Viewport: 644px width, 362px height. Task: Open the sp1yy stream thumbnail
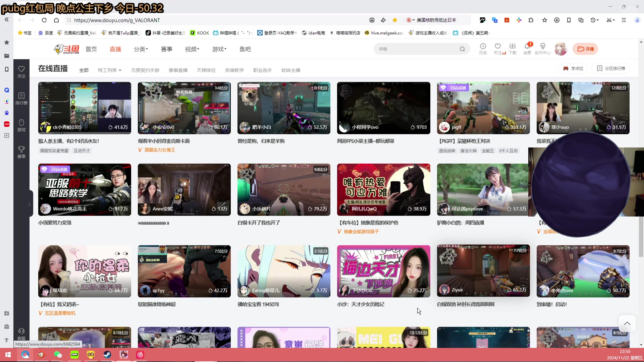pos(184,271)
